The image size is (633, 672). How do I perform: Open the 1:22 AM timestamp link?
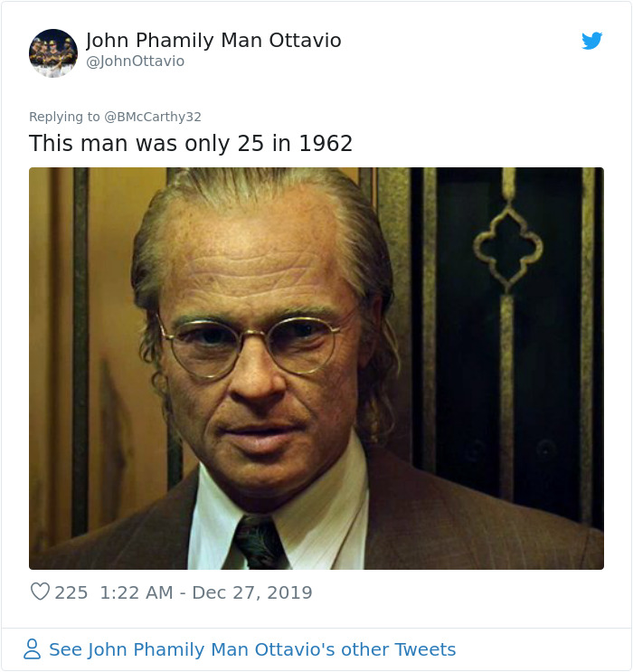(137, 592)
